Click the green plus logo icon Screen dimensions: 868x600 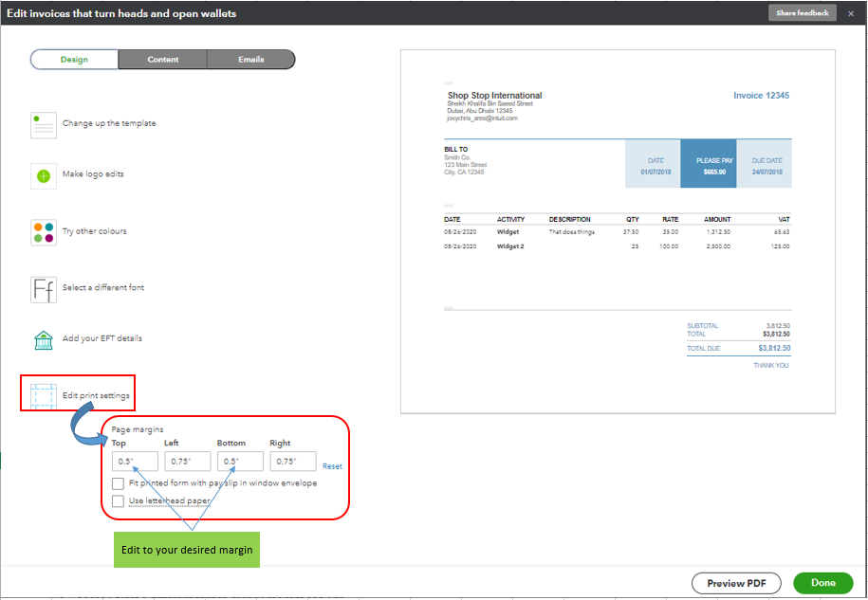44,175
